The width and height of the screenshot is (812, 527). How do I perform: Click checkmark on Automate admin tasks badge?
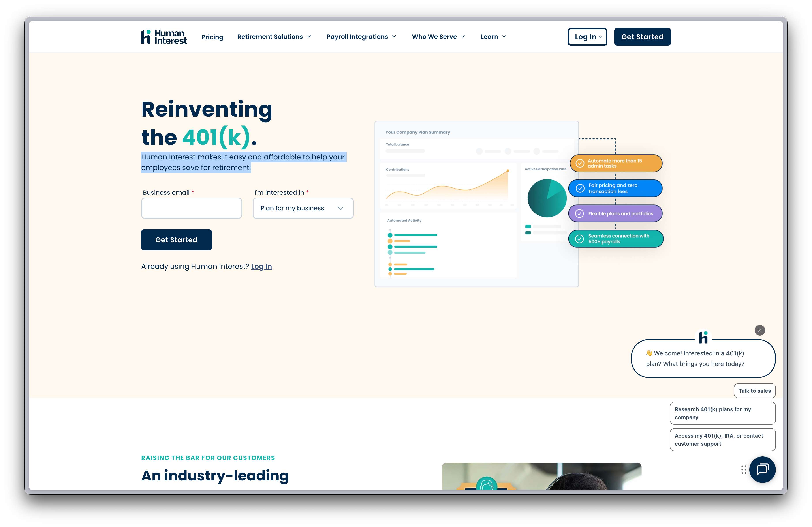click(x=580, y=163)
